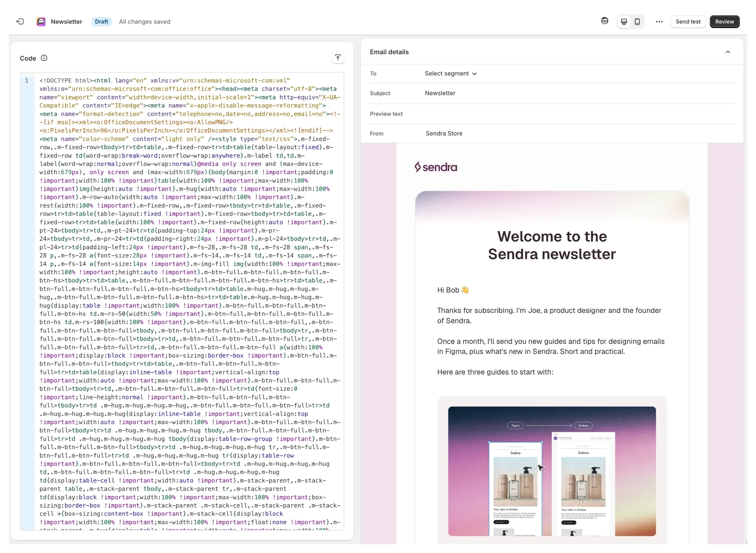Click the Draft status badge
Image resolution: width=756 pixels, height=553 pixels.
pyautogui.click(x=101, y=21)
